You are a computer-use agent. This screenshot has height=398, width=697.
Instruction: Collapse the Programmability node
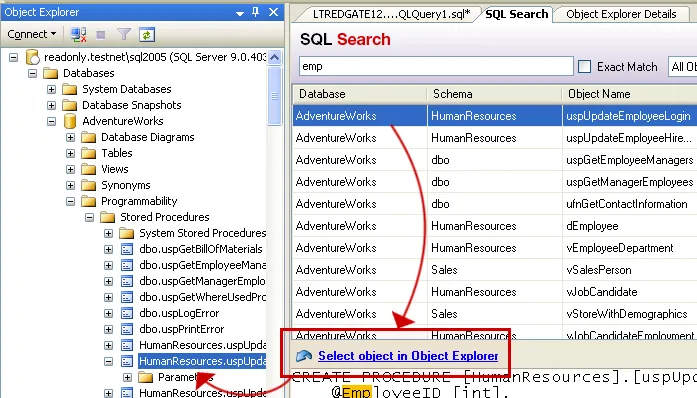tap(70, 201)
